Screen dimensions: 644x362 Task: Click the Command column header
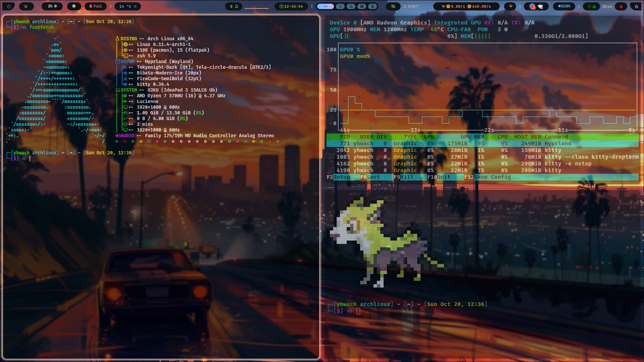pyautogui.click(x=556, y=137)
